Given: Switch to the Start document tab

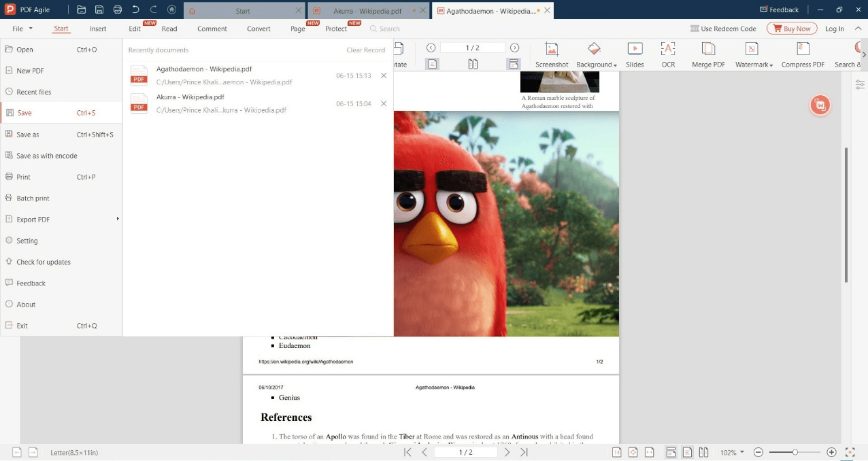Looking at the screenshot, I should (x=243, y=11).
